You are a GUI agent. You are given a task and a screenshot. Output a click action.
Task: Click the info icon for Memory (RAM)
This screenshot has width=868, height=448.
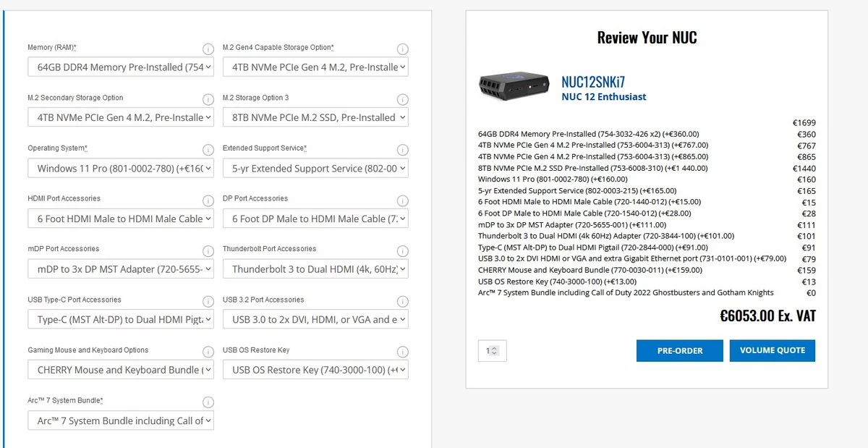pos(208,49)
